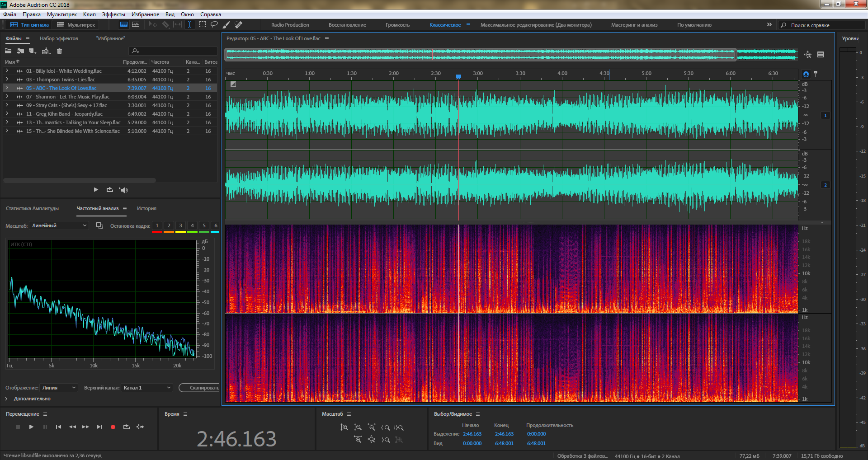The height and width of the screenshot is (460, 868).
Task: Move playhead to previous marker
Action: tap(58, 427)
